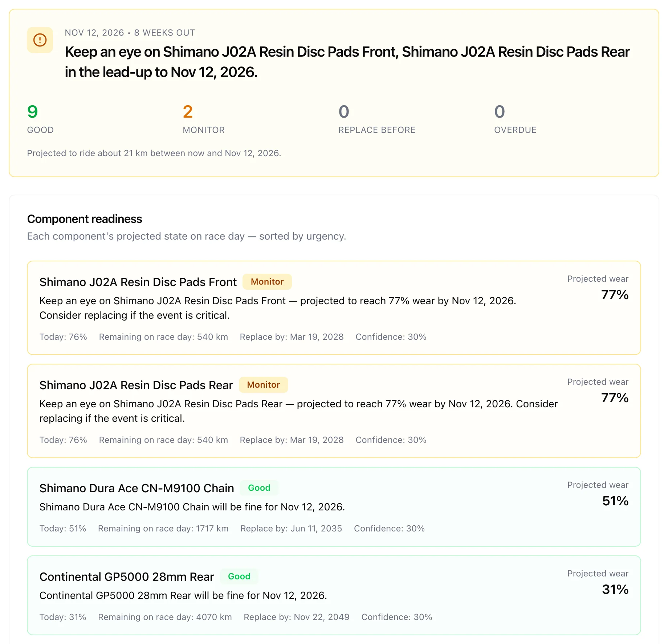Open the Shimano Dura Ace CN-M9100 Chain title

[137, 488]
